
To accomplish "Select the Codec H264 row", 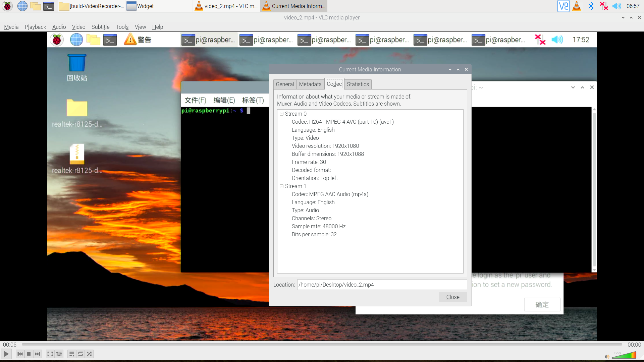I will (343, 122).
